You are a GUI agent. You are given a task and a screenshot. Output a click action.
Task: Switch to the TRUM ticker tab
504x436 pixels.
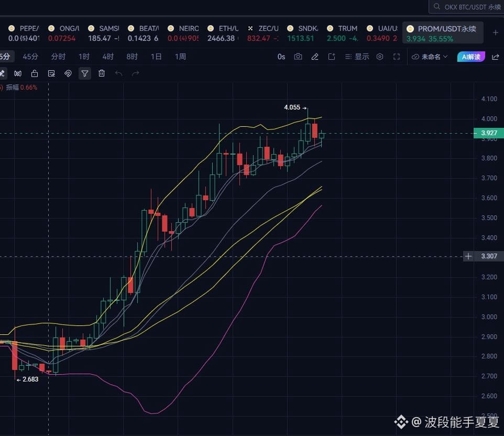(x=343, y=33)
